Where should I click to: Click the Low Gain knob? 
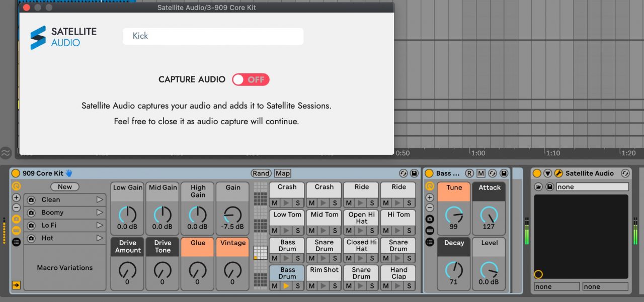pos(128,215)
